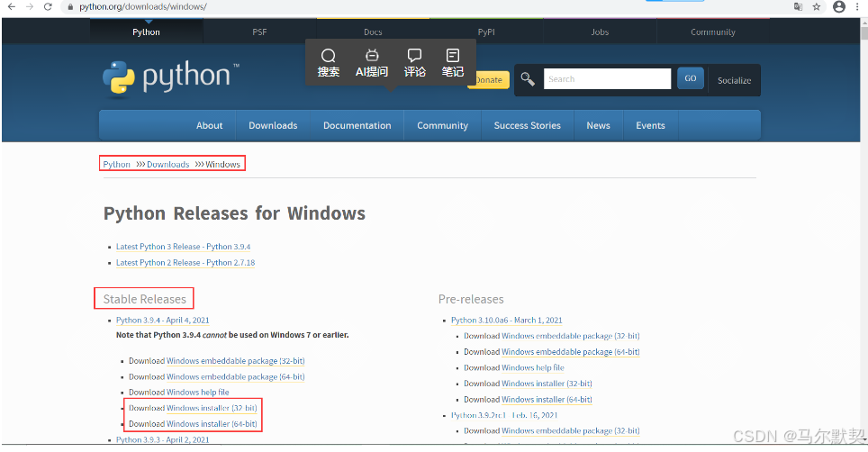Download 3.10.0a6 embeddable package 64-bit
Image resolution: width=868 pixels, height=452 pixels.
coord(571,352)
